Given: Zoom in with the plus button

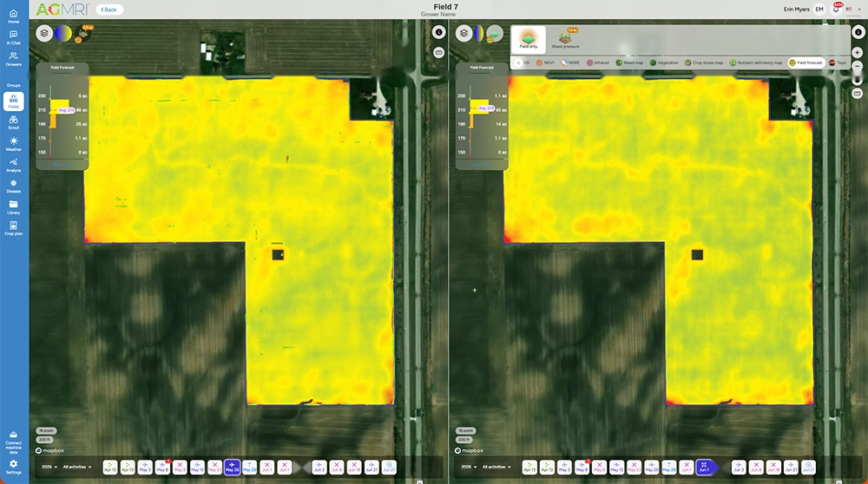Looking at the screenshot, I should tap(857, 53).
